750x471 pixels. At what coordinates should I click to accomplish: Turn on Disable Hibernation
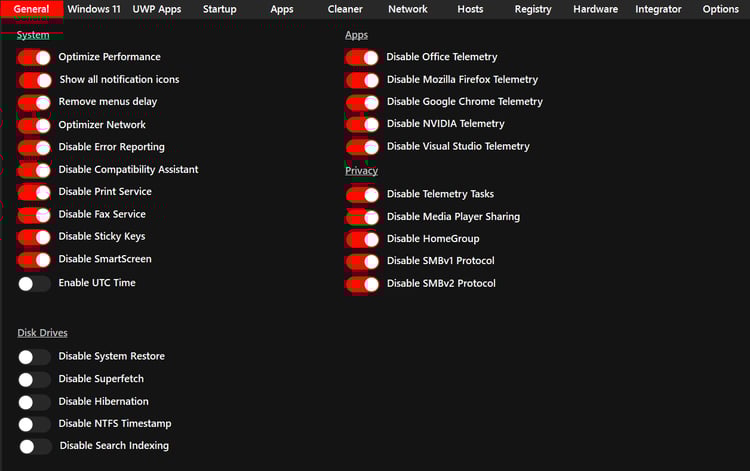[x=34, y=402]
